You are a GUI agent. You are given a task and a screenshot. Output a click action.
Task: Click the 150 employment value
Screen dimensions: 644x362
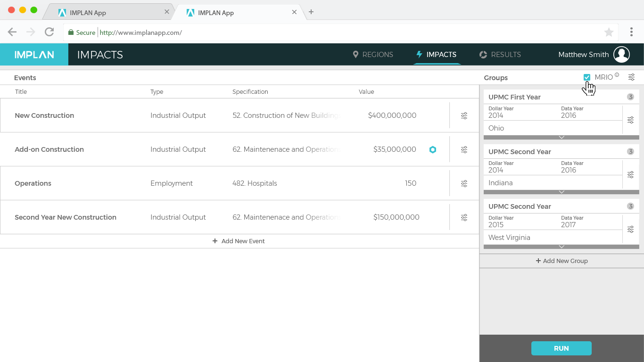click(410, 183)
